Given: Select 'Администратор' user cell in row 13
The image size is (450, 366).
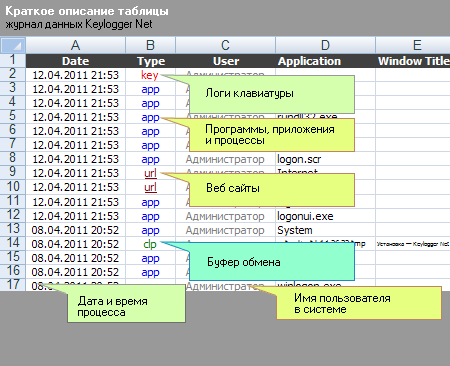Looking at the screenshot, I should click(225, 230).
